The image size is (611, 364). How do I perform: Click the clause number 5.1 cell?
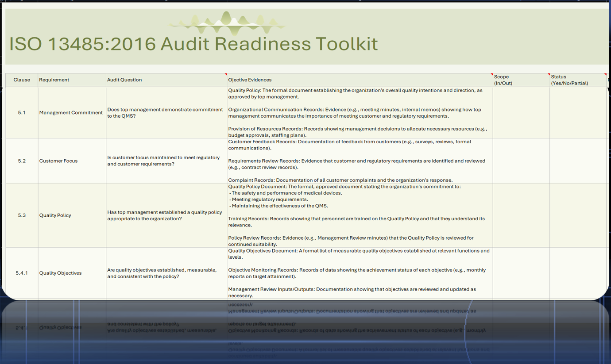click(21, 112)
